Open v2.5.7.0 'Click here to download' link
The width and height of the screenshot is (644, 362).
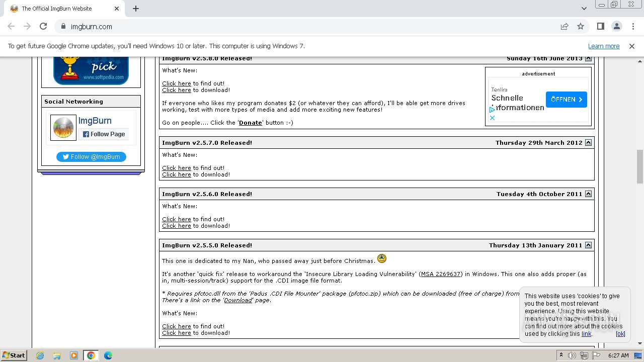177,174
